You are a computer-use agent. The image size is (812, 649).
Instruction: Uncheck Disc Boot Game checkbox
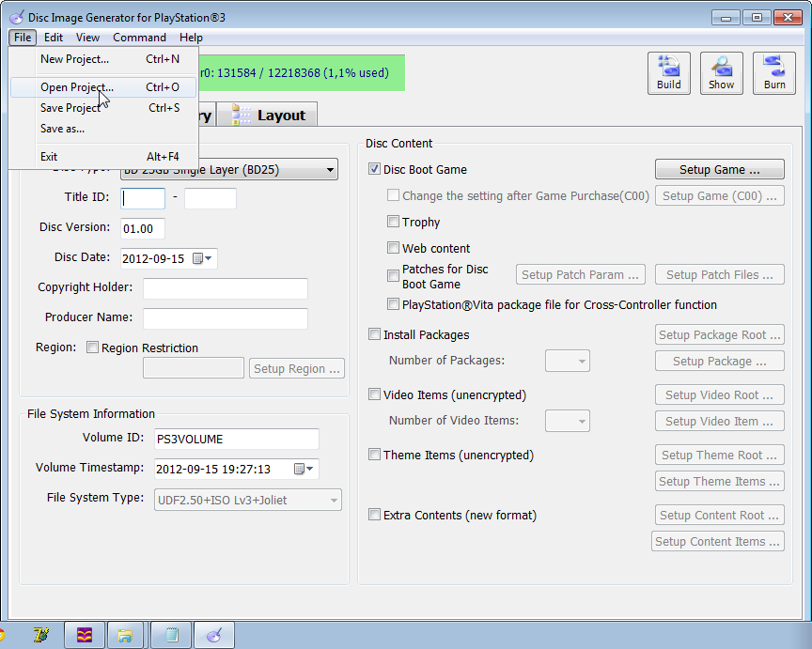tap(374, 169)
